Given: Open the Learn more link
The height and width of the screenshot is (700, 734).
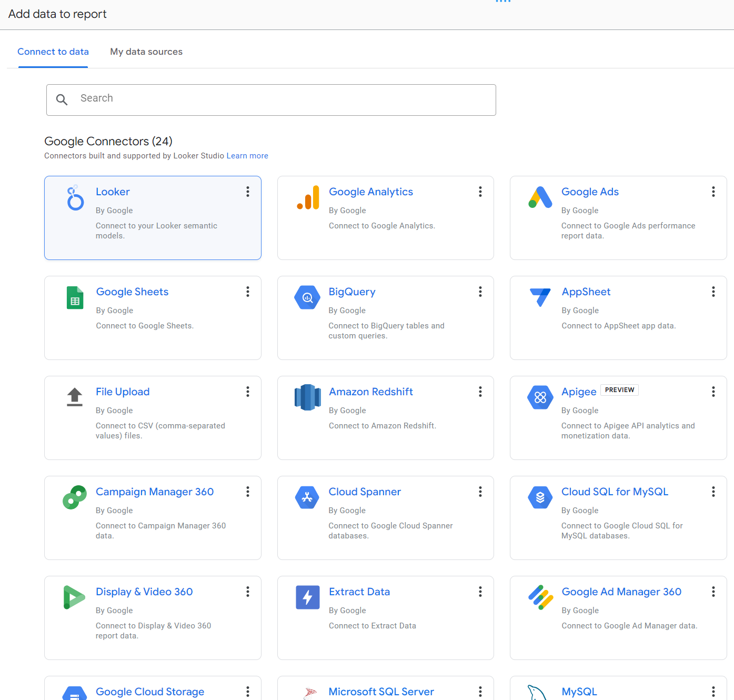Looking at the screenshot, I should pyautogui.click(x=247, y=156).
